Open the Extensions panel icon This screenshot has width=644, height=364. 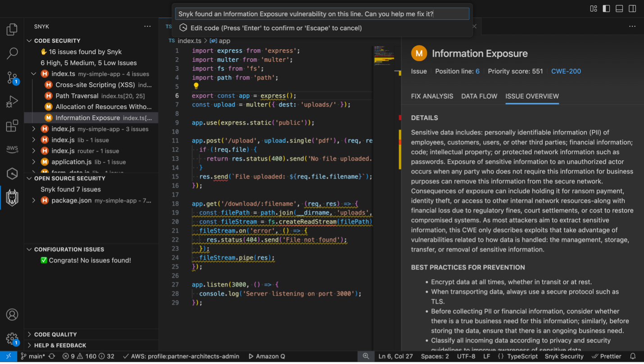click(12, 126)
